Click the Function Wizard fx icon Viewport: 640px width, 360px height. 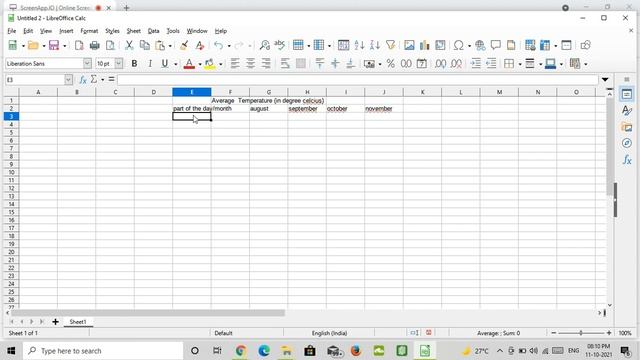pyautogui.click(x=83, y=80)
